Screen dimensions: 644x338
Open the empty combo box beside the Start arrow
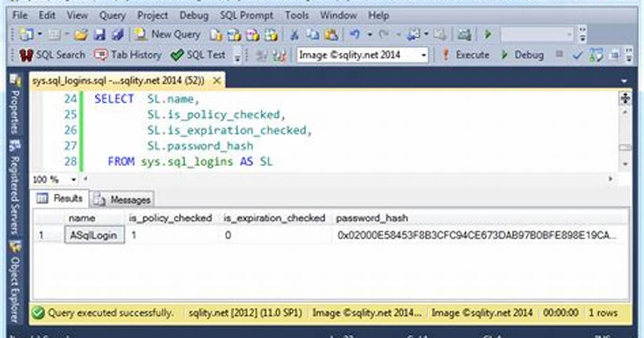point(537,35)
